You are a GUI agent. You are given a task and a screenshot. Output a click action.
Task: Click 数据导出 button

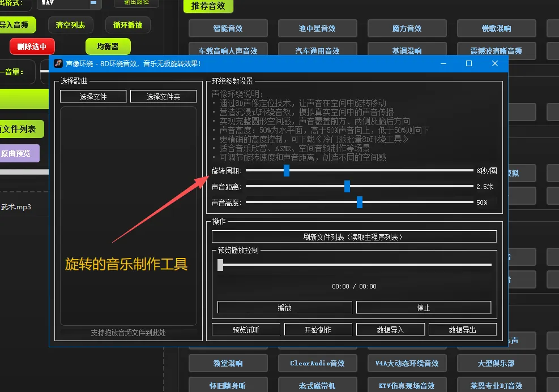[x=462, y=329]
